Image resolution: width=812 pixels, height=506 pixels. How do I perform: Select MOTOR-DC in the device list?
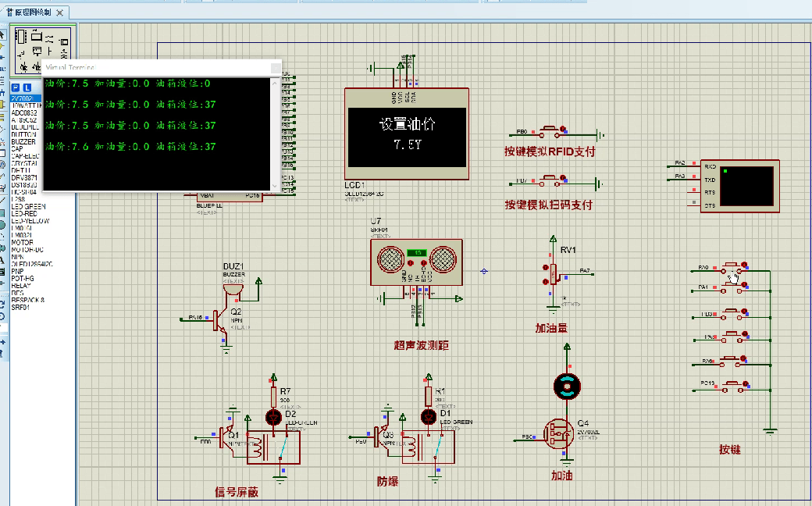click(27, 250)
